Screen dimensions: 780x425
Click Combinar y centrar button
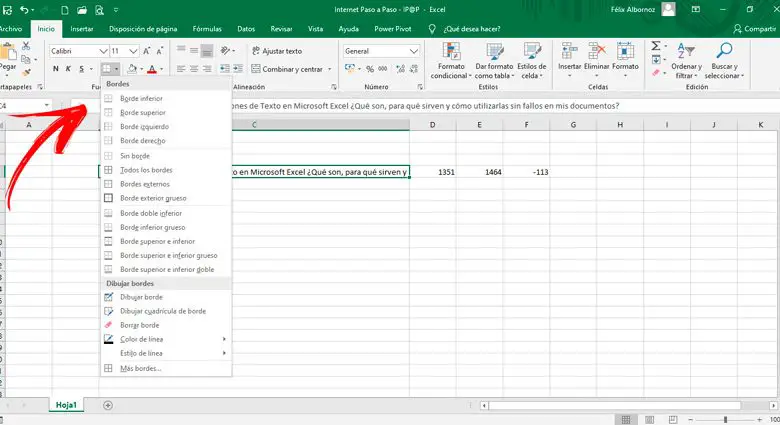(x=287, y=69)
